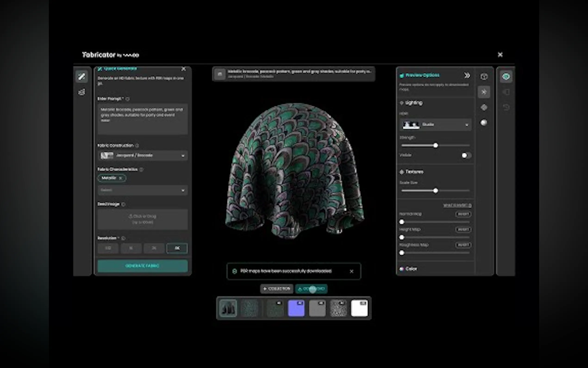Click the underlined link above Normal Map
This screenshot has width=588, height=368.
tap(457, 206)
